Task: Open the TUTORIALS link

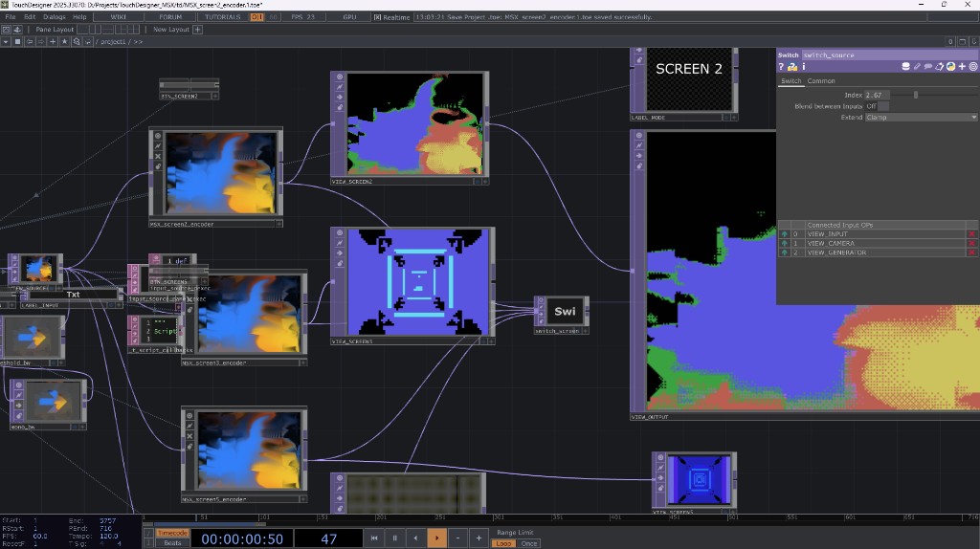Action: coord(222,17)
